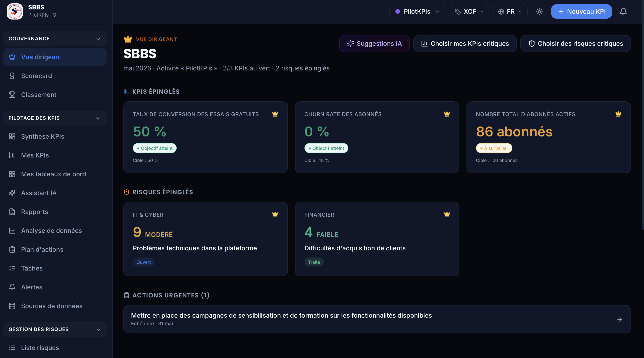Viewport: 644px width, 358px height.
Task: Select Vue dirigeant in sidebar
Action: pos(55,57)
